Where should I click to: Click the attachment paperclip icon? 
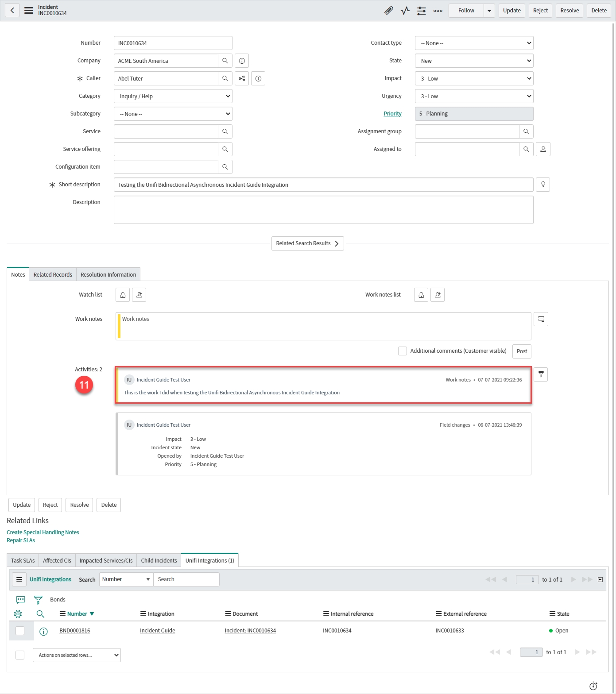388,11
